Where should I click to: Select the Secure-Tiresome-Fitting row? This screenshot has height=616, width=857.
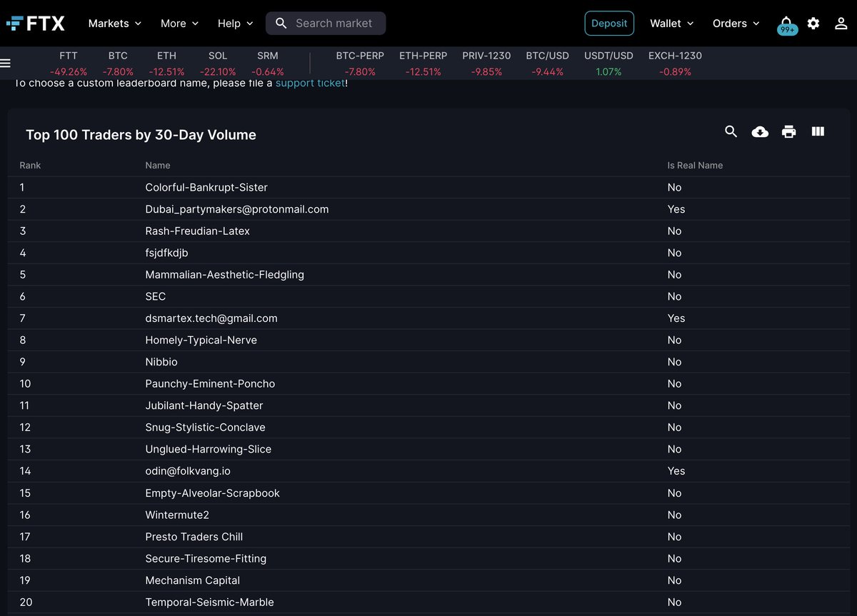pos(428,558)
